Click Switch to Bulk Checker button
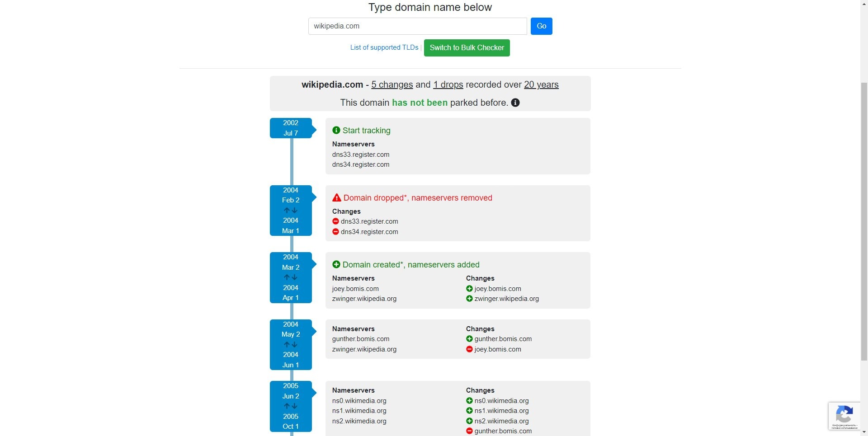Screen dimensions: 868x436 coord(467,48)
